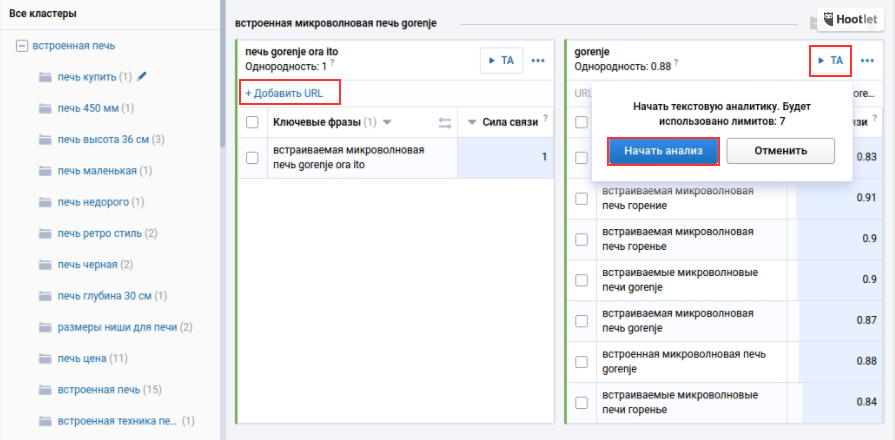Click the folder icon of 'печь глубина 30 см'
Screen dimensions: 895x440
(x=46, y=296)
